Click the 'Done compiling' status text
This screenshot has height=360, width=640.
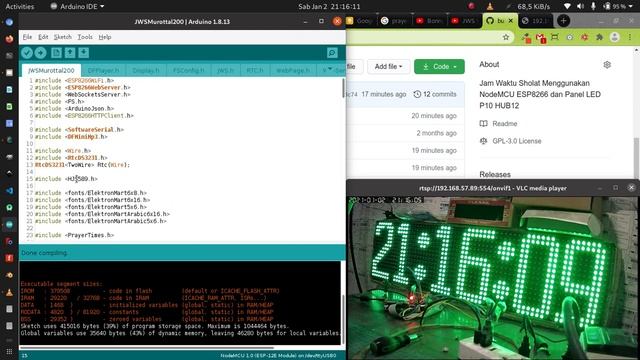[44, 253]
